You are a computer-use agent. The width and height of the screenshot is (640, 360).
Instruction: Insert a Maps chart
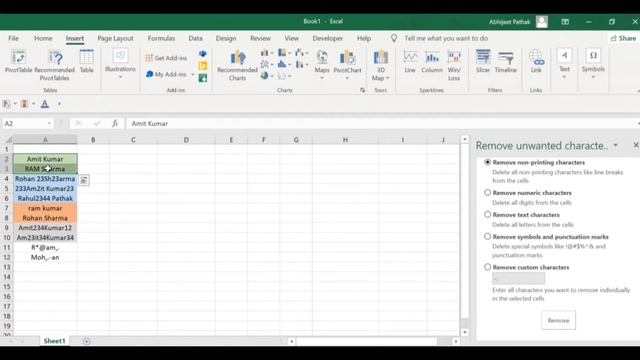(x=322, y=64)
